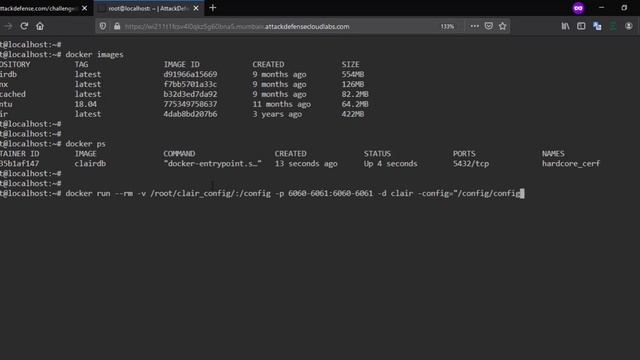Click '13 seconds ago' created value
The image size is (640, 360).
[306, 164]
